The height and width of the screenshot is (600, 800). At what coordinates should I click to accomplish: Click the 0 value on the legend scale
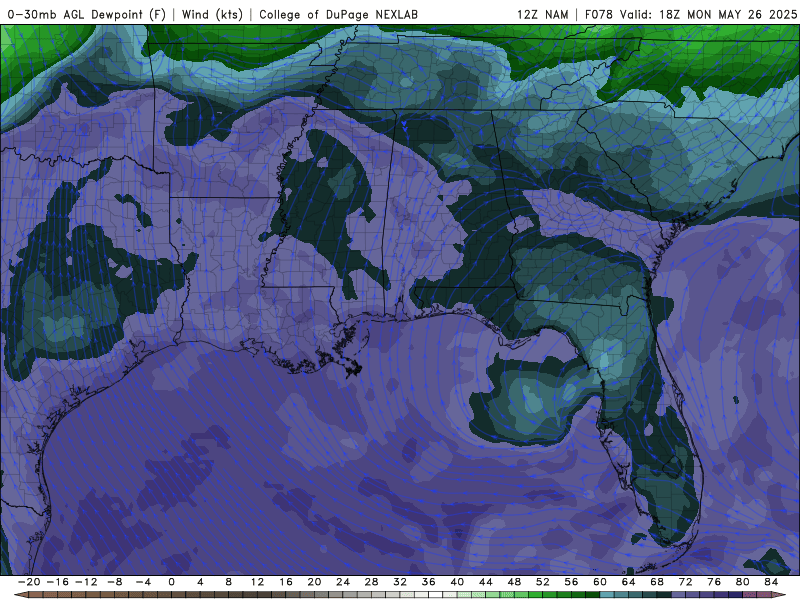point(171,582)
